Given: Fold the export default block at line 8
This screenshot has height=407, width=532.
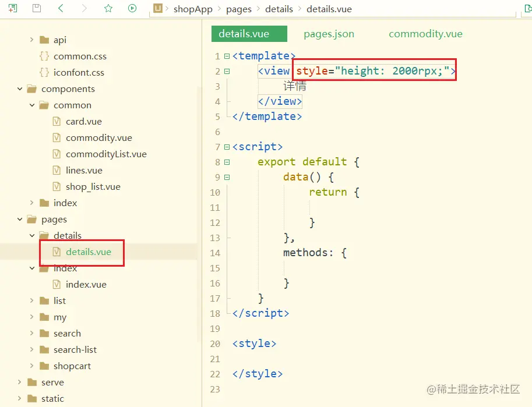Looking at the screenshot, I should 227,162.
